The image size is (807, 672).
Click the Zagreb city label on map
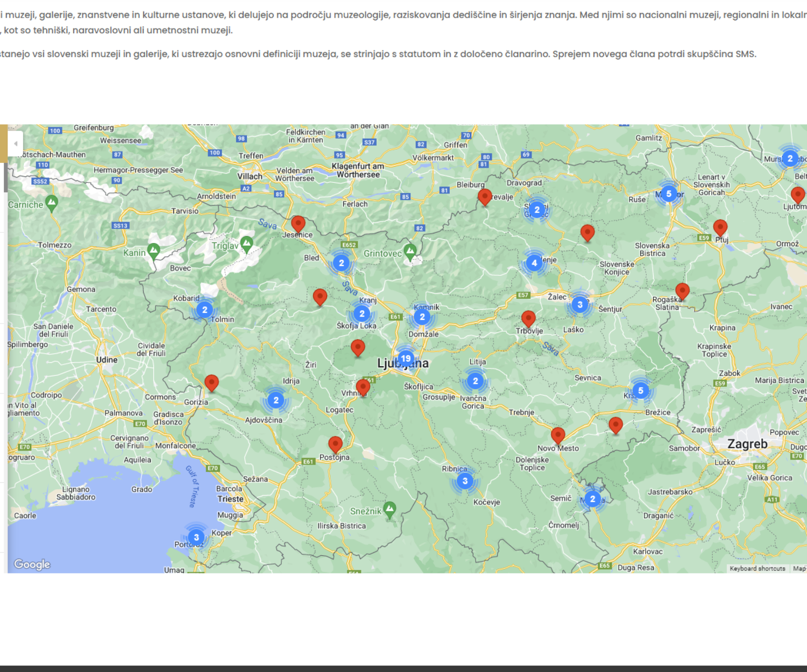coord(747,444)
